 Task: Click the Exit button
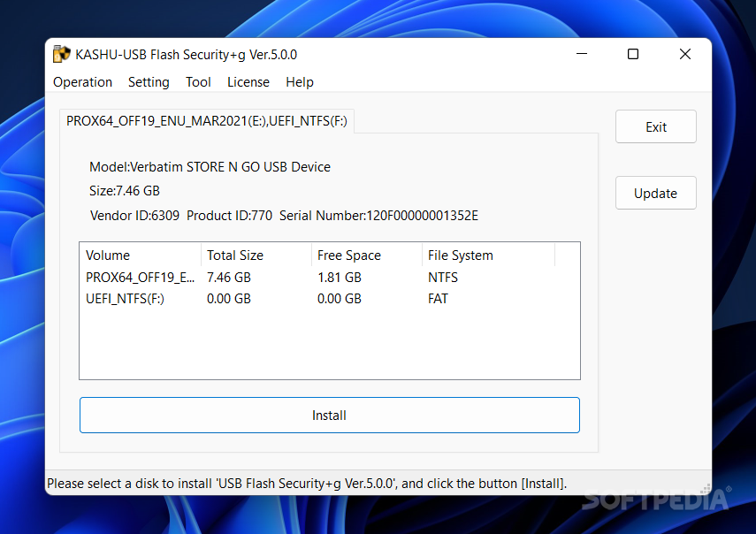[x=656, y=126]
